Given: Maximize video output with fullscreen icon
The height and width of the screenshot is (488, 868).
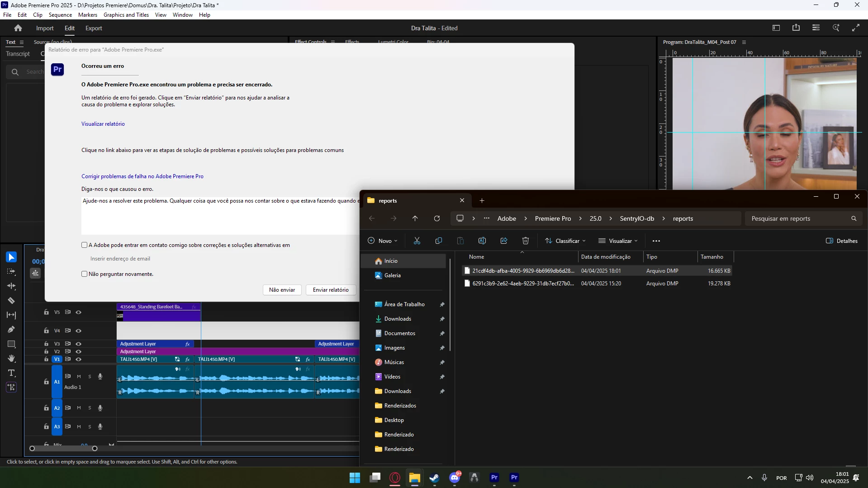Looking at the screenshot, I should pyautogui.click(x=856, y=28).
